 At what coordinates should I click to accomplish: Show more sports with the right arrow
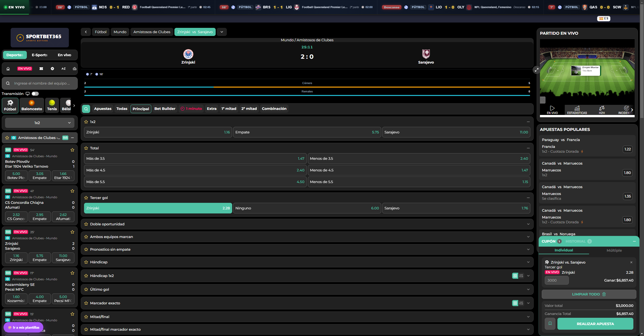(x=74, y=106)
